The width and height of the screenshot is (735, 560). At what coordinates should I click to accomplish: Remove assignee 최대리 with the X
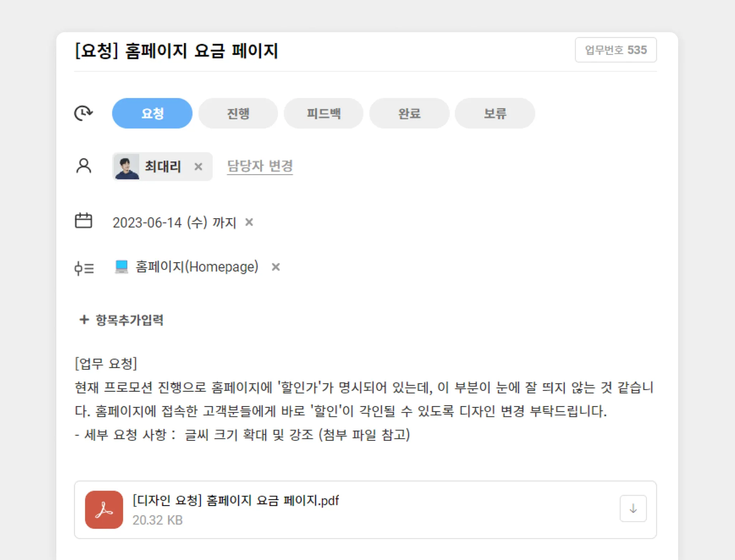(x=198, y=167)
